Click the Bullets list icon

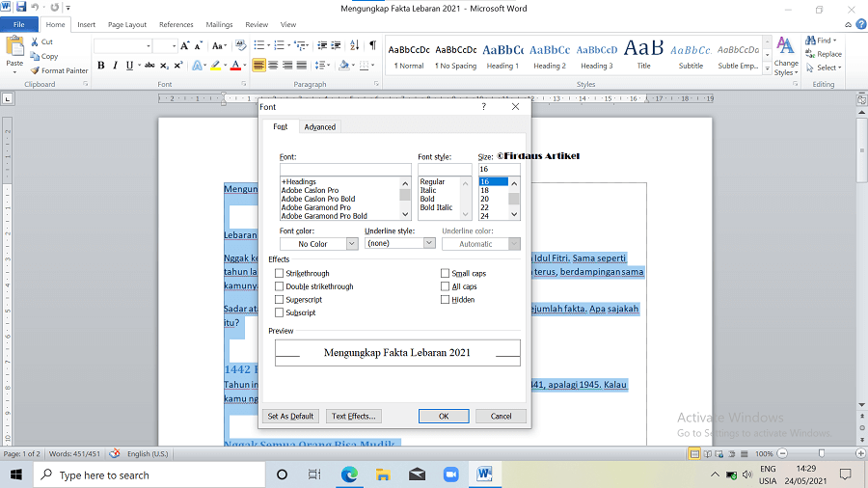click(258, 45)
